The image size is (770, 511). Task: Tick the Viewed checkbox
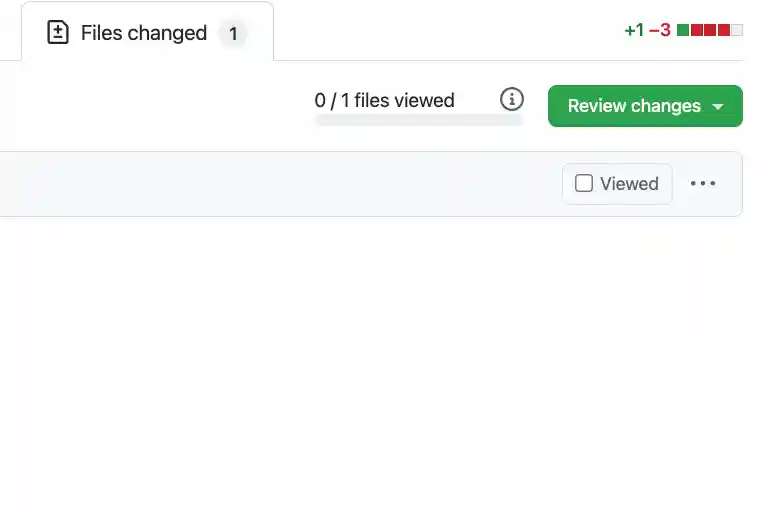click(584, 183)
